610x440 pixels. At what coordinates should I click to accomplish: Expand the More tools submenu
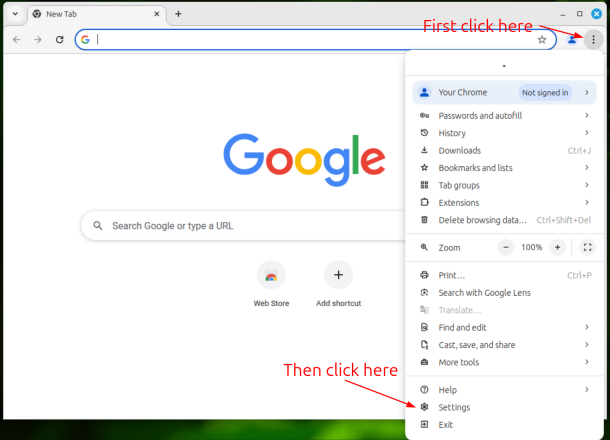(460, 362)
